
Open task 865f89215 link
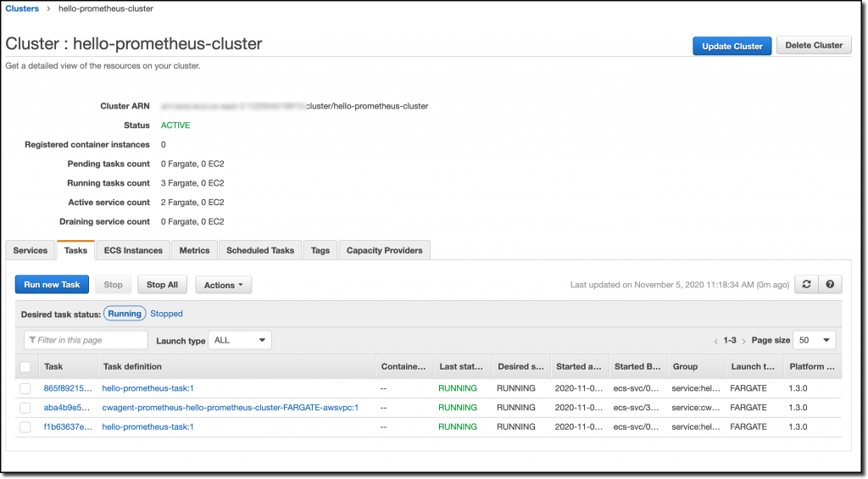[x=68, y=389]
